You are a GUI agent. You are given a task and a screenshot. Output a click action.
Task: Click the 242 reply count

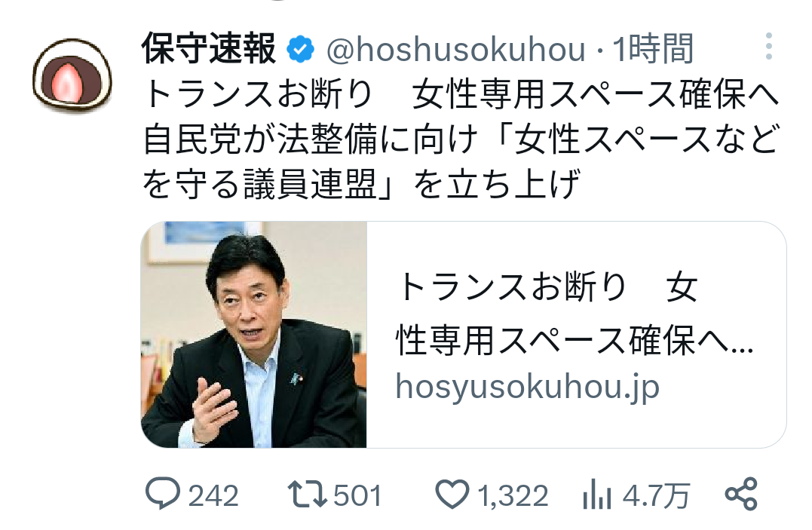(213, 495)
